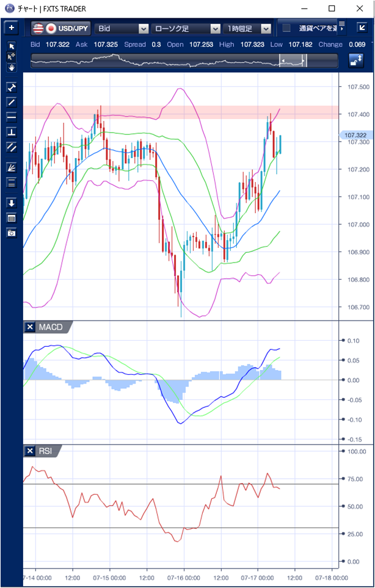This screenshot has height=588, width=375.
Task: Choose the trend line drawing tool
Action: coord(12,101)
